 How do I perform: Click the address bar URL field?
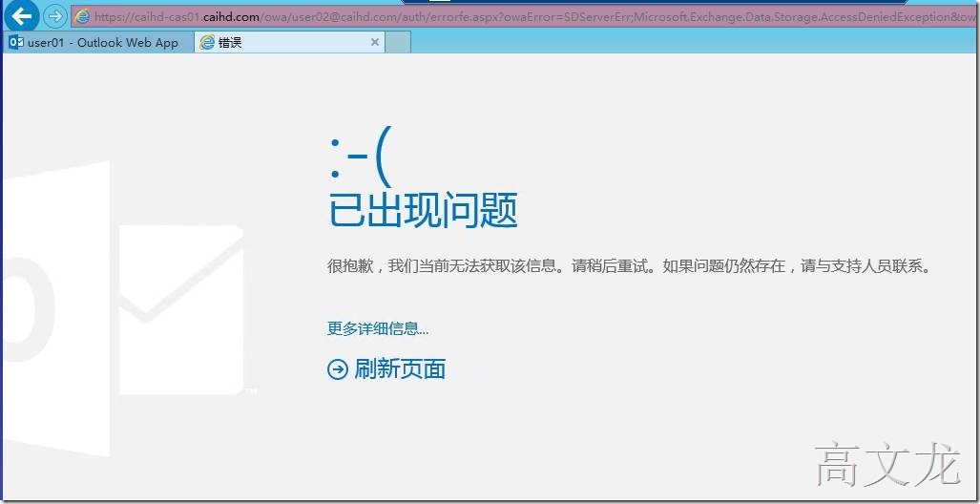click(x=525, y=17)
